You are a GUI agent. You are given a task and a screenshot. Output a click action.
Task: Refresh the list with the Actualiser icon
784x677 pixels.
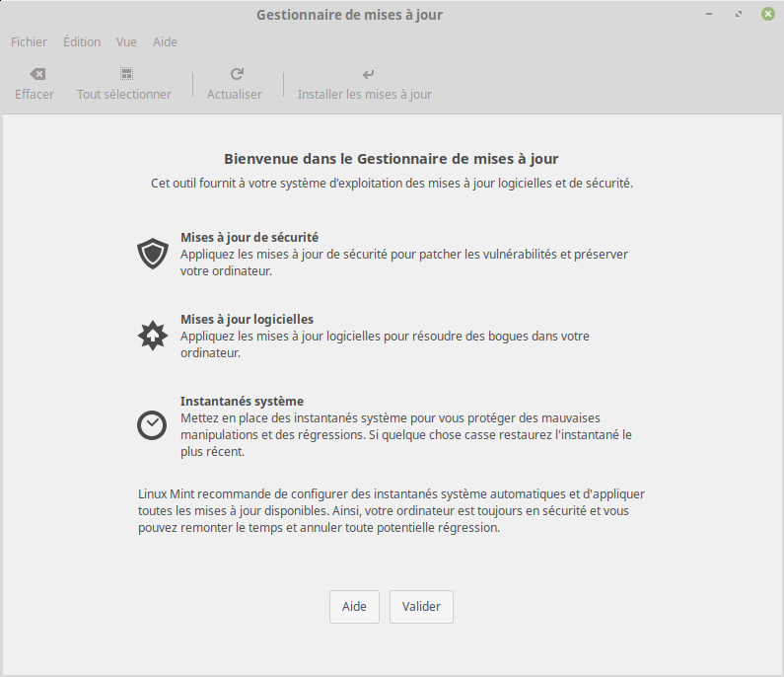point(236,75)
